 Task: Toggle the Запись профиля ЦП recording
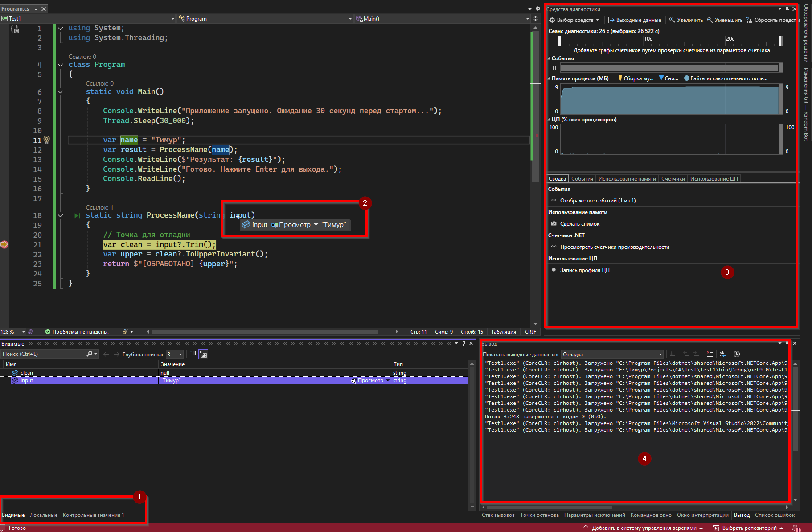click(554, 270)
